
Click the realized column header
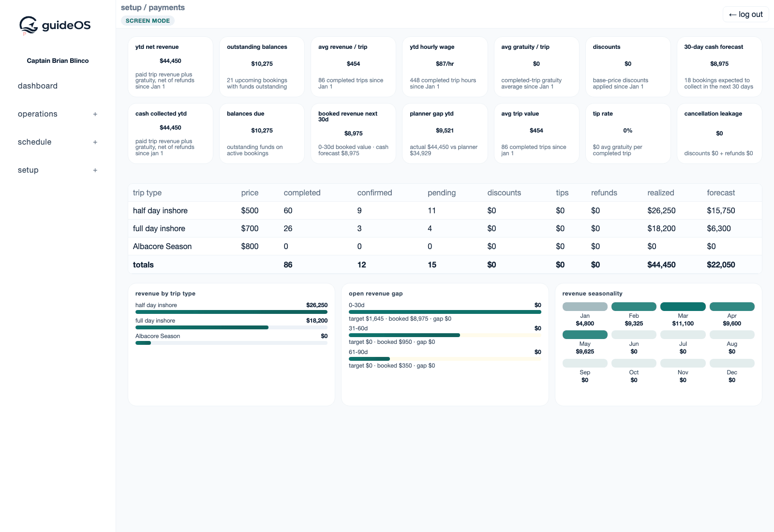tap(661, 192)
